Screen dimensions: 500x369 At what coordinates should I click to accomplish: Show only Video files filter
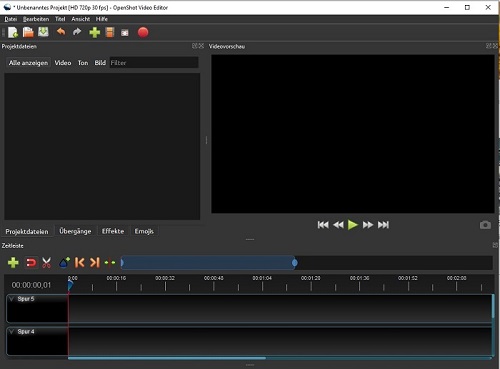(x=63, y=63)
